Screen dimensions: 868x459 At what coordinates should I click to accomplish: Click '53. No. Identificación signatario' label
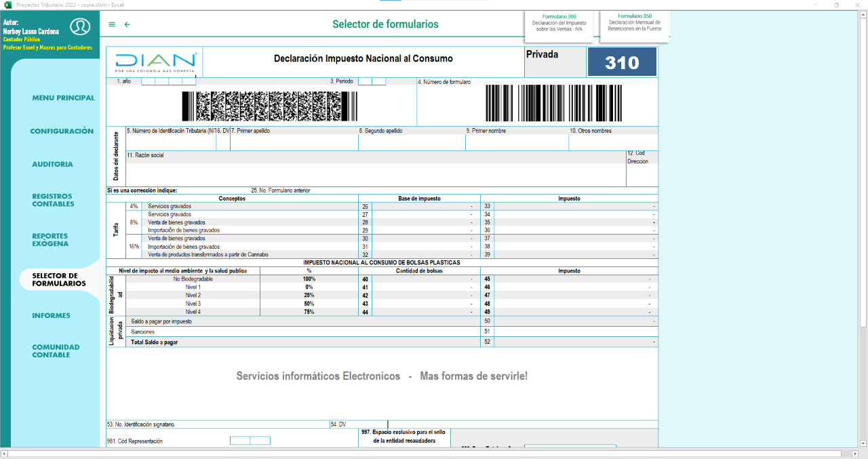(x=141, y=424)
